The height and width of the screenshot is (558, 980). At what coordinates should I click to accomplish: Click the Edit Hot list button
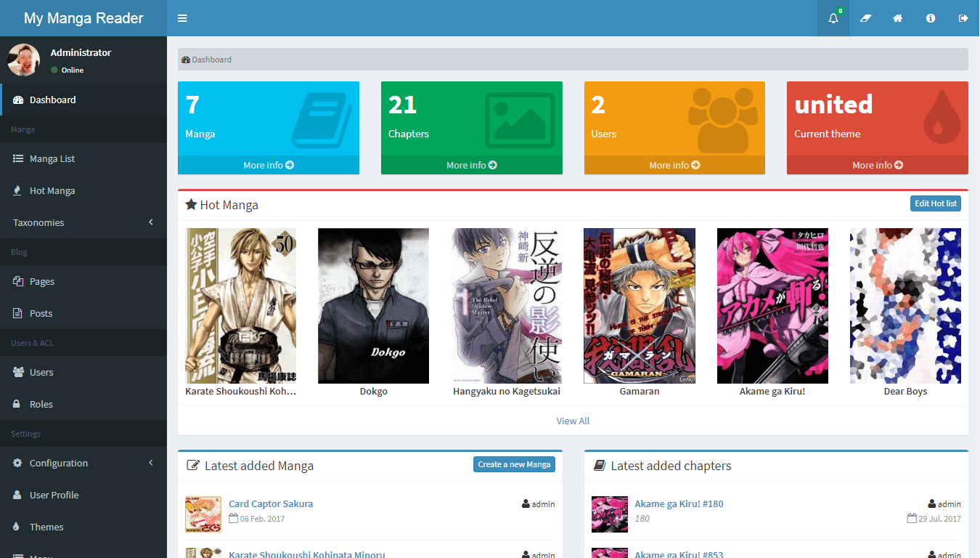[936, 203]
